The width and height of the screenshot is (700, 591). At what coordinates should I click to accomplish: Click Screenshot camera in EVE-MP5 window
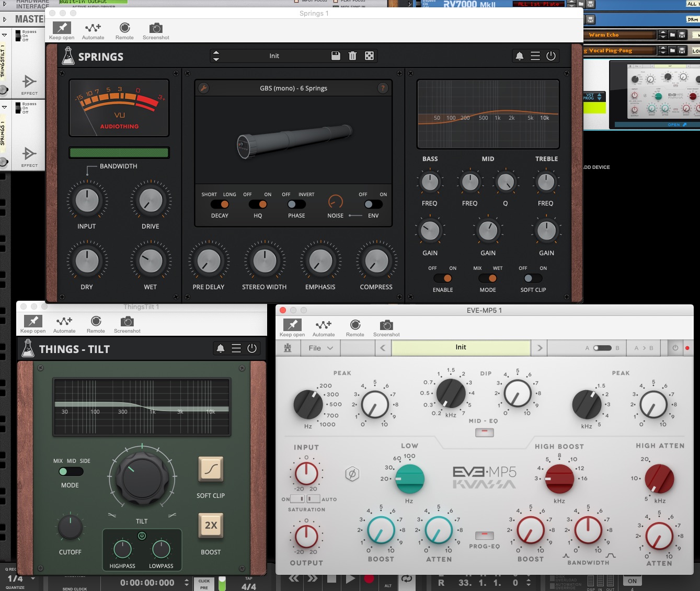(x=386, y=325)
